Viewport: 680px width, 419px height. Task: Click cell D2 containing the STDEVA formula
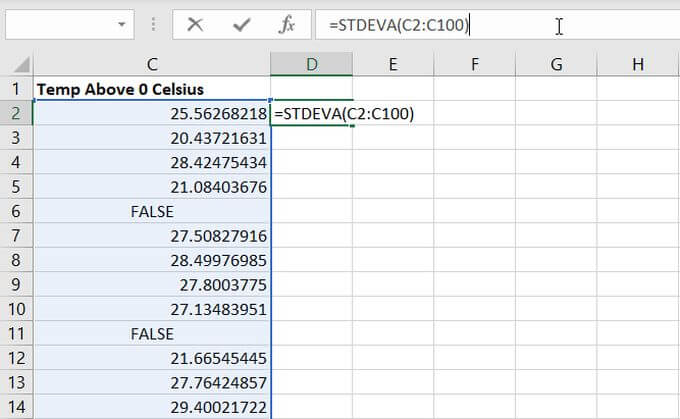[312, 114]
